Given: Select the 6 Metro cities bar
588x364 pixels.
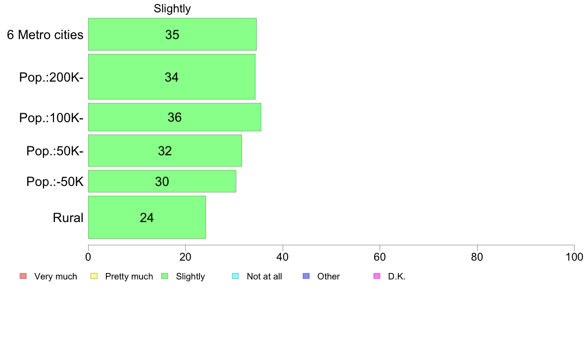Looking at the screenshot, I should pyautogui.click(x=173, y=34).
